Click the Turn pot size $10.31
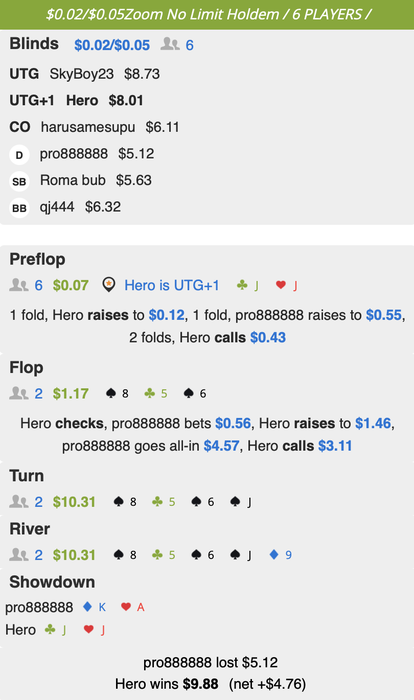 coord(74,502)
